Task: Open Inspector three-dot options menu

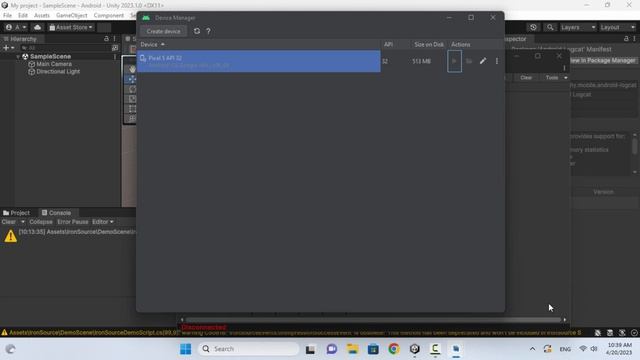Action: pos(634,39)
